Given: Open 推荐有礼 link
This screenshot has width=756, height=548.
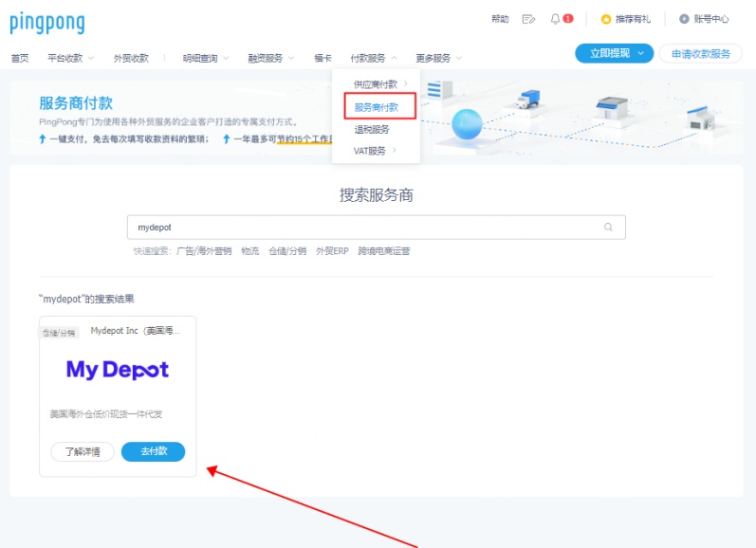Looking at the screenshot, I should point(633,19).
